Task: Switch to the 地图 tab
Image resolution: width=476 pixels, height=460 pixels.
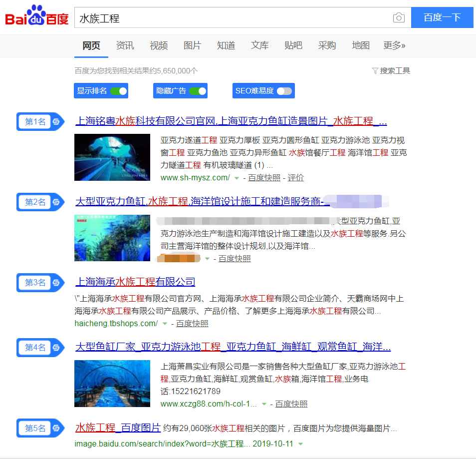Action: (361, 45)
